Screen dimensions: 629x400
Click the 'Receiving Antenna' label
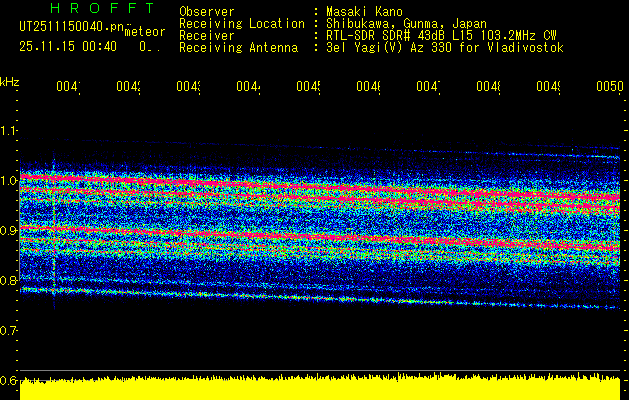click(x=239, y=48)
